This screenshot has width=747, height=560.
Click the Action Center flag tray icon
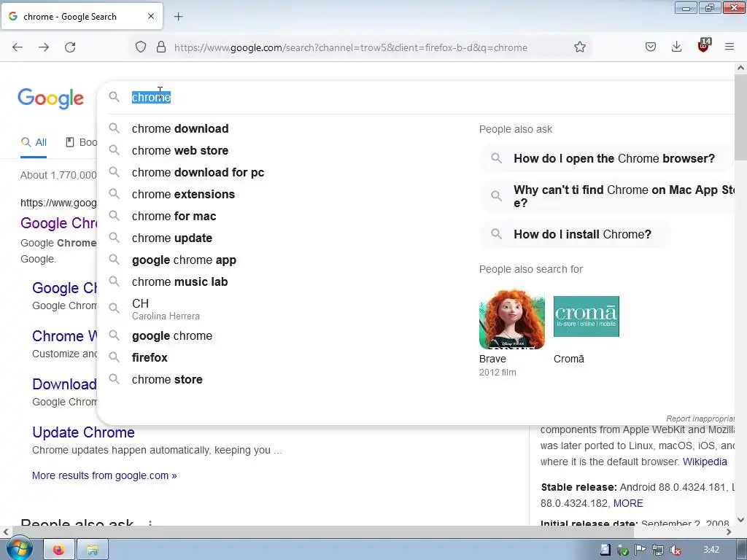640,550
